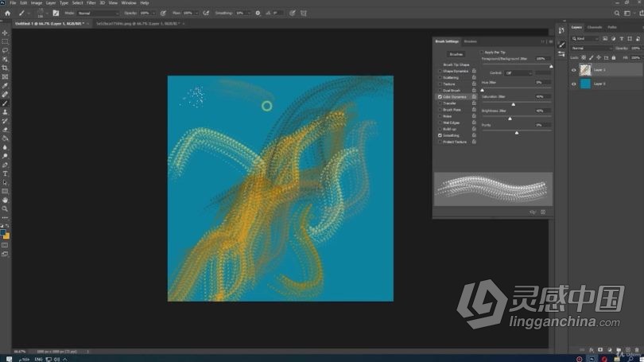Viewport: 644px width, 362px height.
Task: Hide Layer 1 with its eye icon
Action: point(574,70)
